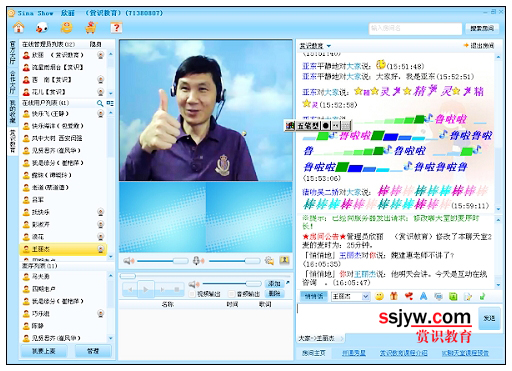Click the user list view toggle beside search
The width and height of the screenshot is (512, 371).
pos(110,103)
